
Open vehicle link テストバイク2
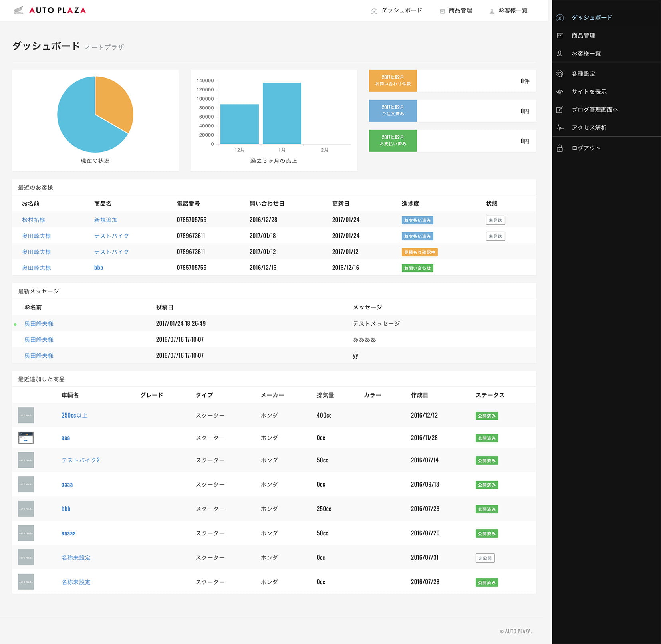81,460
